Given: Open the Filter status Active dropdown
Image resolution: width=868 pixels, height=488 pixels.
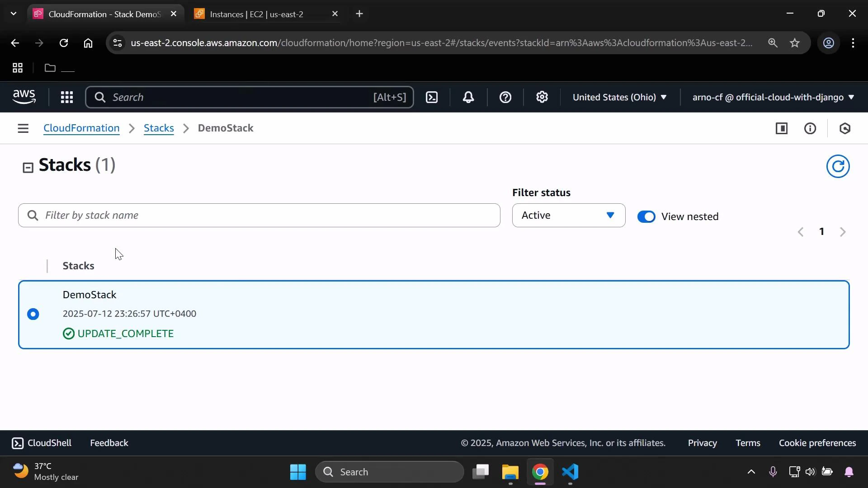Looking at the screenshot, I should 568,216.
